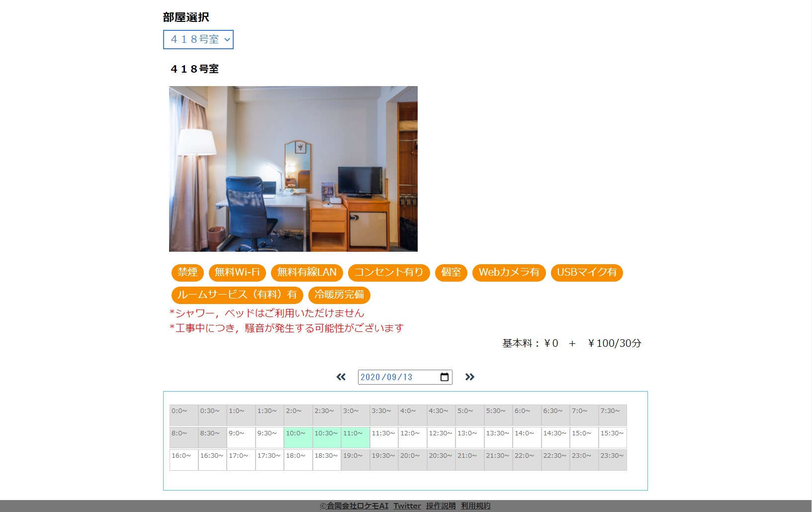
Task: Select the 14:30~ time slot
Action: 555,438
